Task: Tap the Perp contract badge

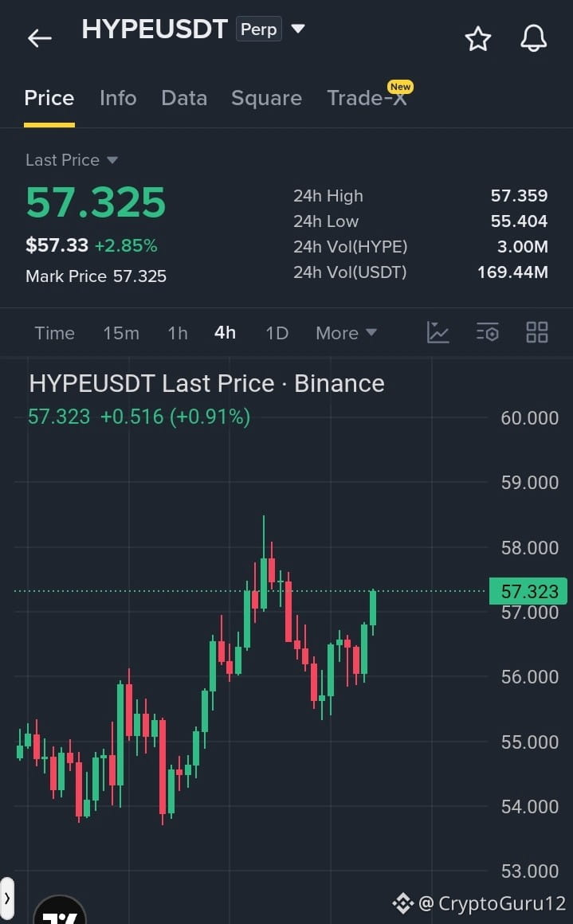Action: pyautogui.click(x=259, y=29)
